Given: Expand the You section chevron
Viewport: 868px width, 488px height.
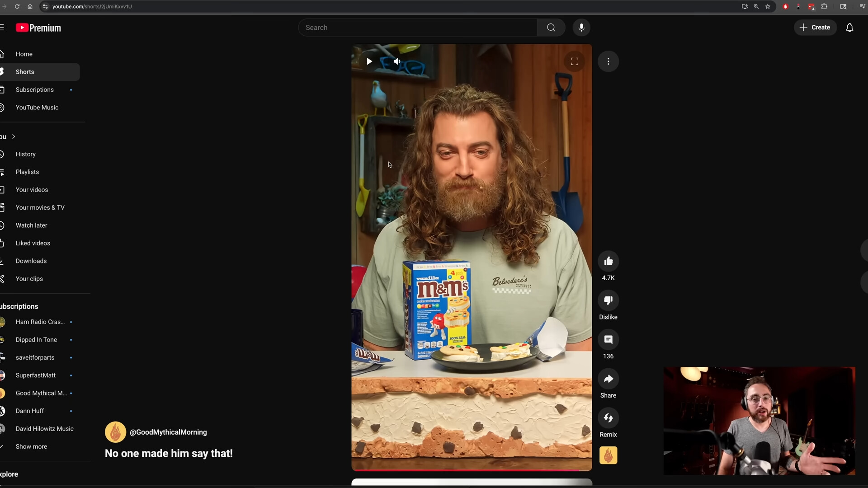Looking at the screenshot, I should [14, 136].
